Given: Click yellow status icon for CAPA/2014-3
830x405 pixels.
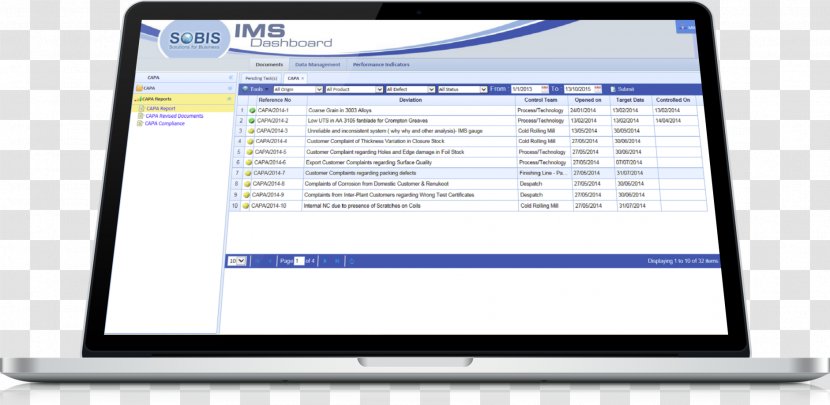Looking at the screenshot, I should (251, 131).
